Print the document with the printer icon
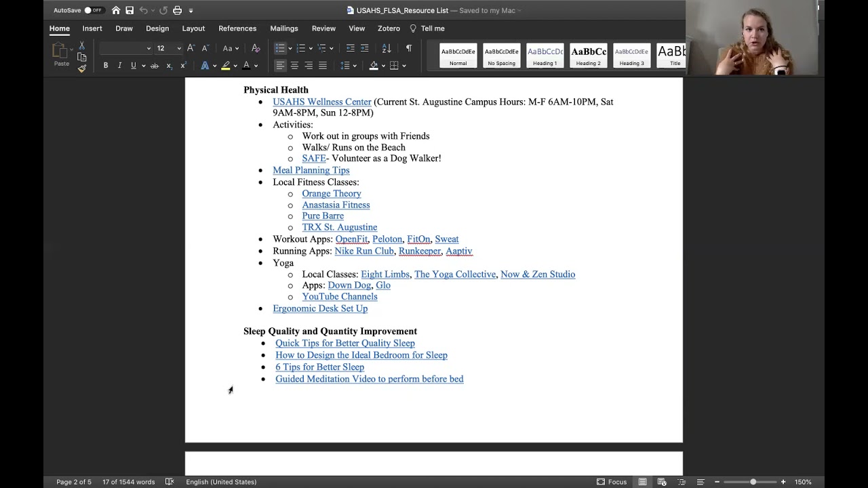 click(x=177, y=10)
